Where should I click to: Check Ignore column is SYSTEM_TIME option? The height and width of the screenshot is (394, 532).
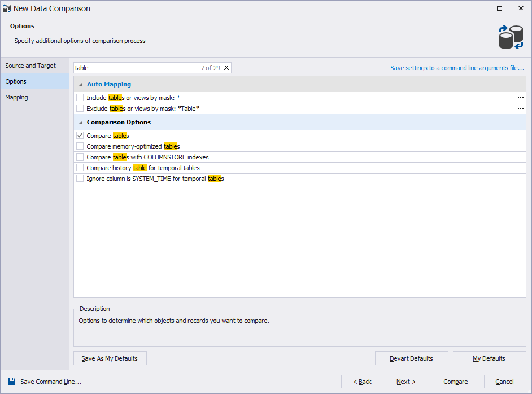pyautogui.click(x=80, y=179)
